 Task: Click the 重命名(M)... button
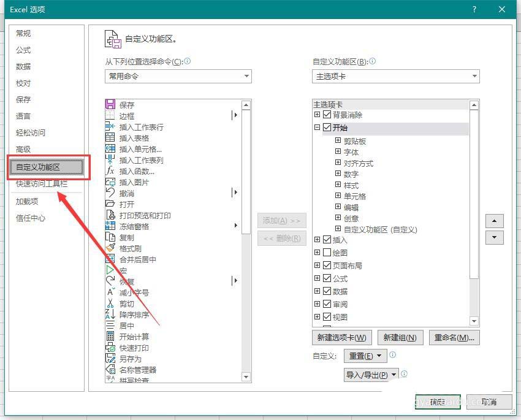(x=454, y=338)
